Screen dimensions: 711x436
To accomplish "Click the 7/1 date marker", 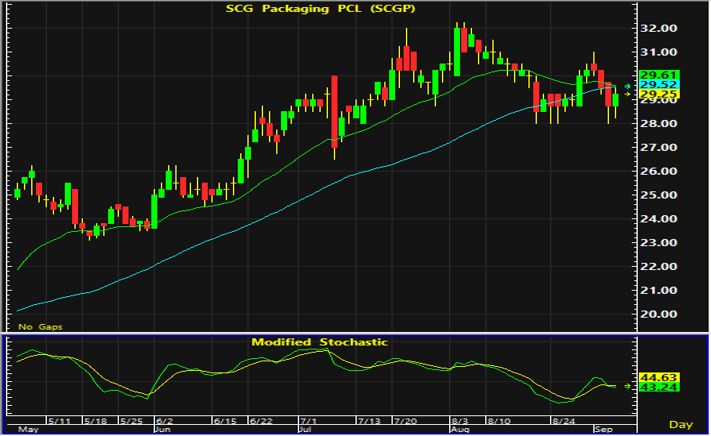I will [309, 421].
